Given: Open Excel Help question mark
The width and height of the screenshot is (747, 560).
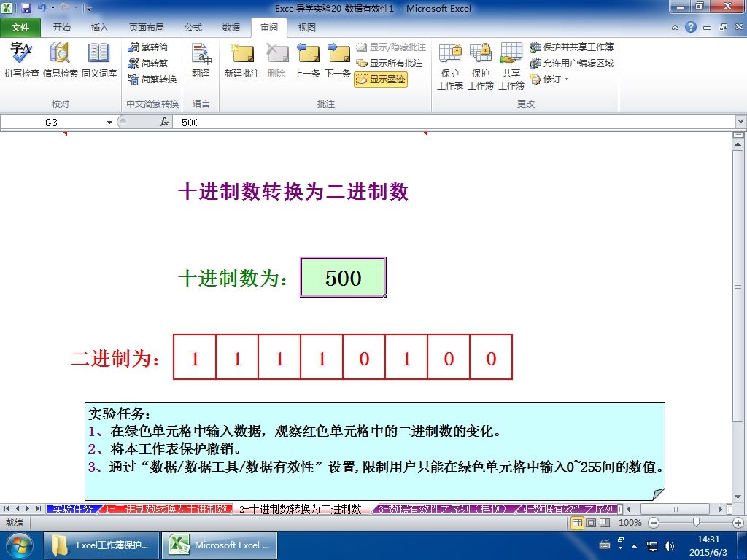Looking at the screenshot, I should [691, 27].
